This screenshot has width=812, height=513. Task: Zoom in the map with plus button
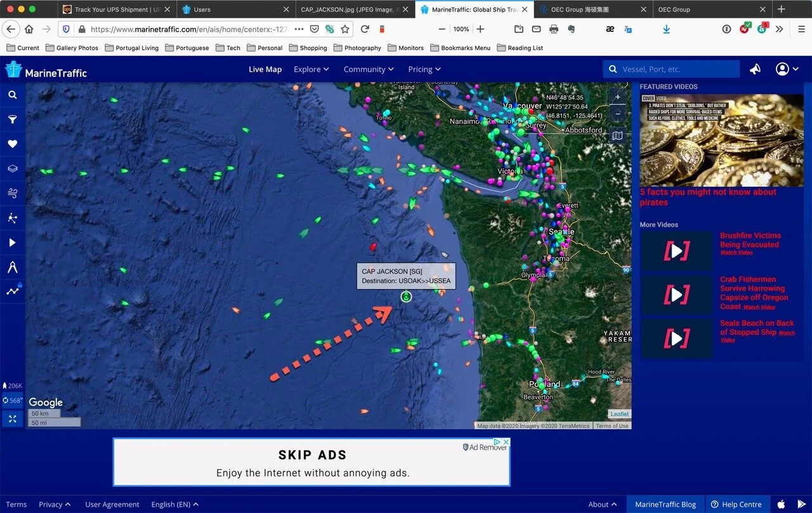point(618,97)
